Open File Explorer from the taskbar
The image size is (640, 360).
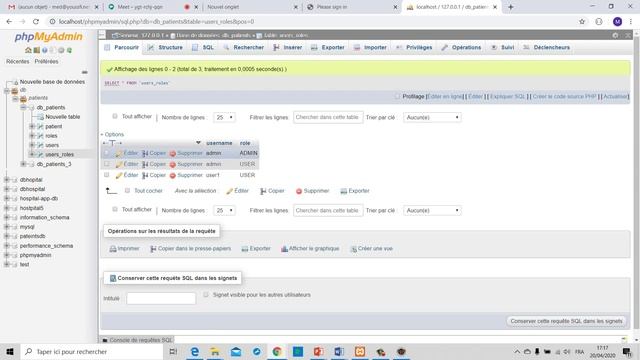coord(215,351)
